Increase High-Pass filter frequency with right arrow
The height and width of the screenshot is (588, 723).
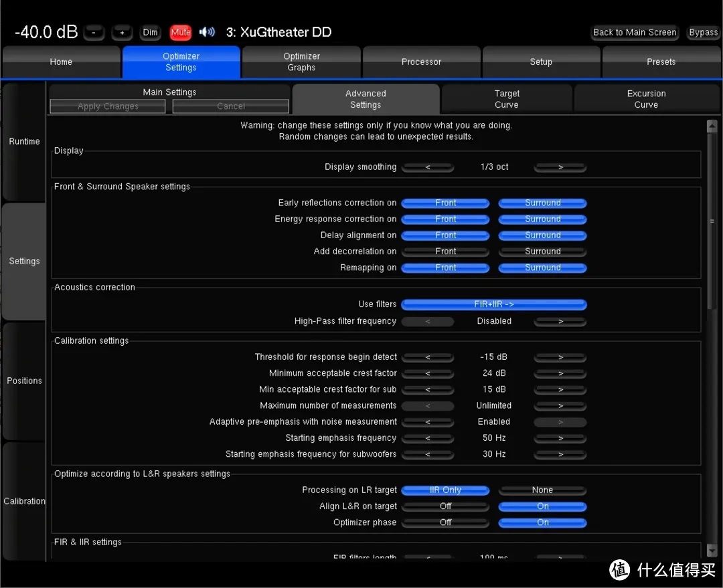point(560,321)
